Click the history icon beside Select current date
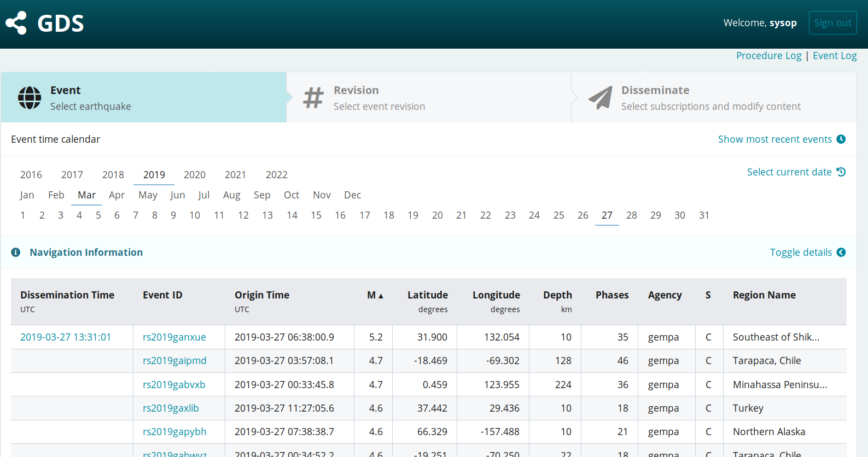868x457 pixels. 841,172
